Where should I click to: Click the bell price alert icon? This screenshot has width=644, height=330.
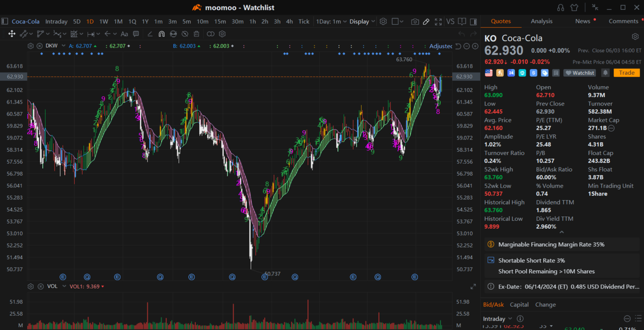[x=605, y=73]
